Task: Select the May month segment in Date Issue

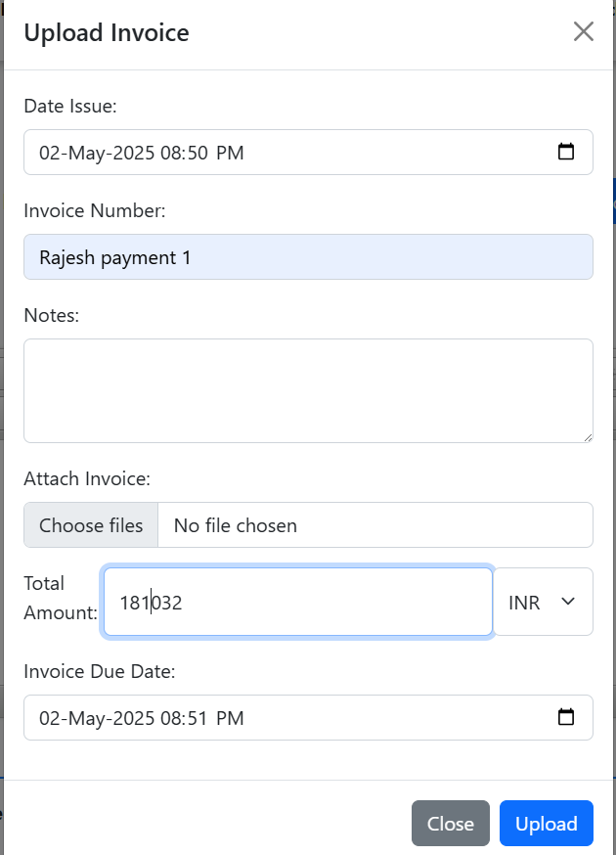Action: [87, 153]
